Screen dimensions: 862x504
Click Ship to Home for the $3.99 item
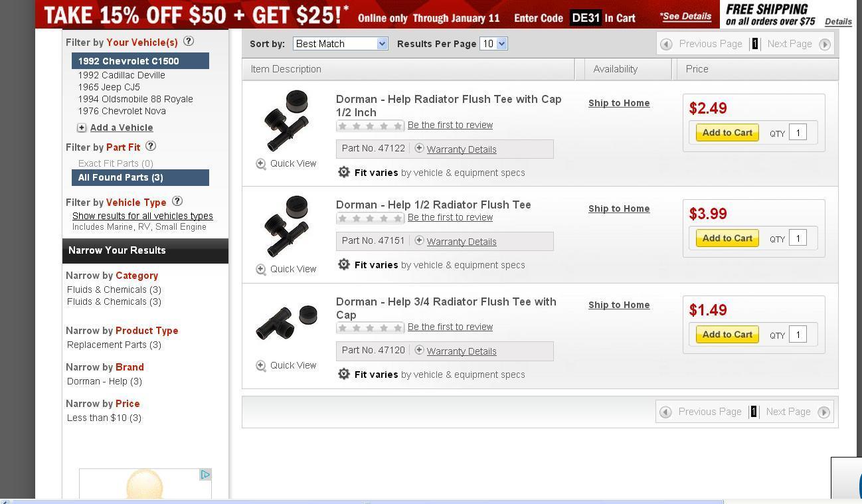[619, 209]
